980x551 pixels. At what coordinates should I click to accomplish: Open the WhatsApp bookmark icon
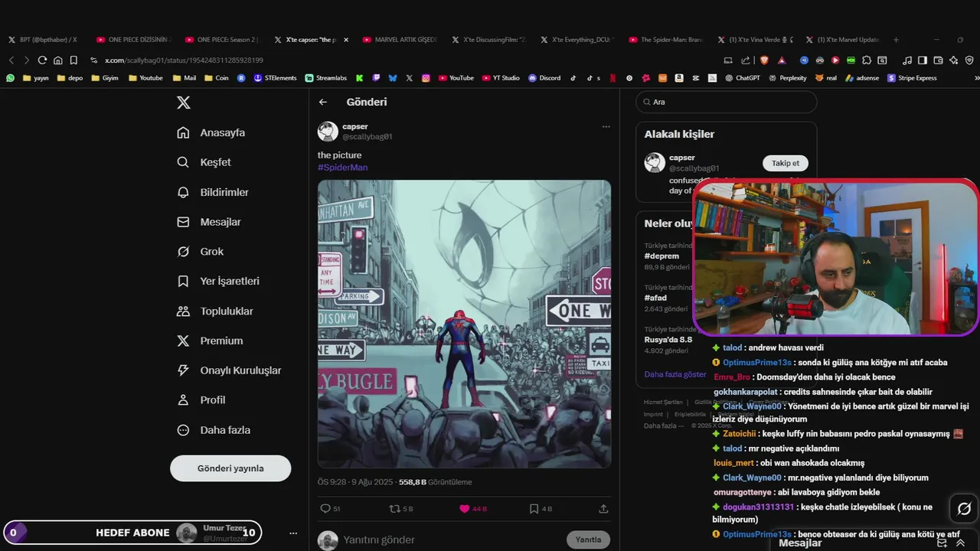click(x=11, y=78)
